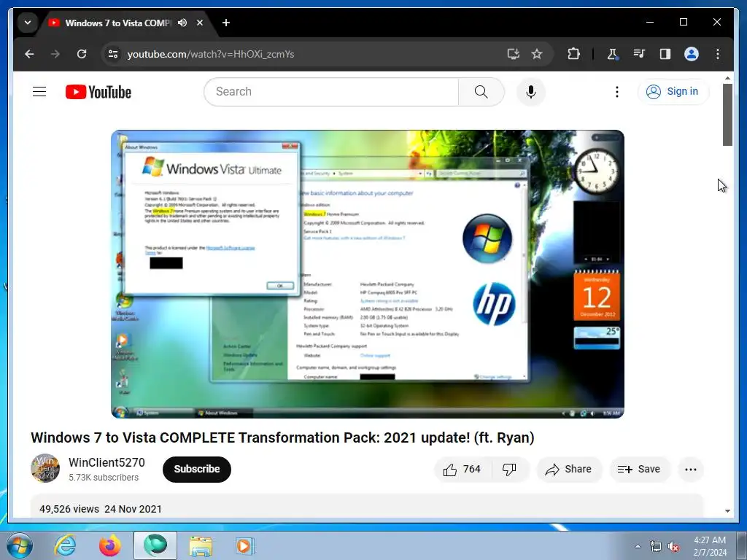
Task: Open YouTube settings three-dot menu
Action: click(617, 91)
